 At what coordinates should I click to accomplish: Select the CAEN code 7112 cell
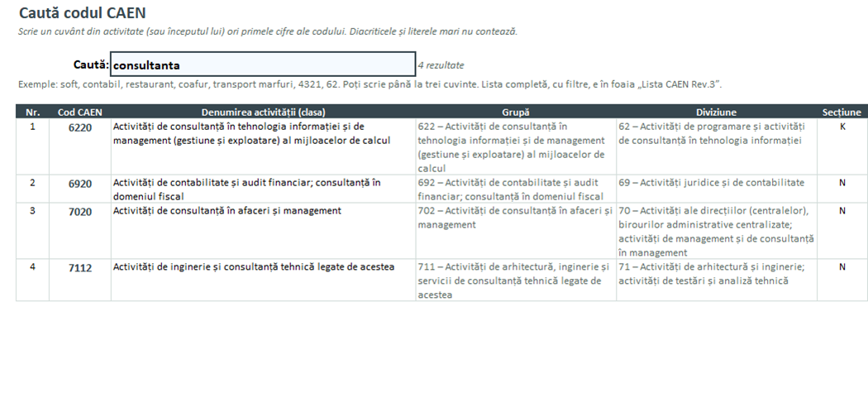(x=79, y=280)
